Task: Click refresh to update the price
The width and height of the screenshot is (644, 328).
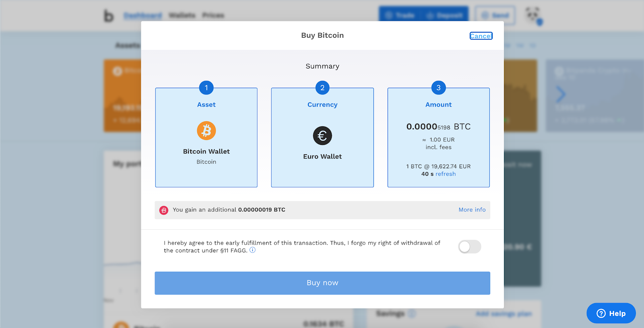Action: pyautogui.click(x=446, y=174)
